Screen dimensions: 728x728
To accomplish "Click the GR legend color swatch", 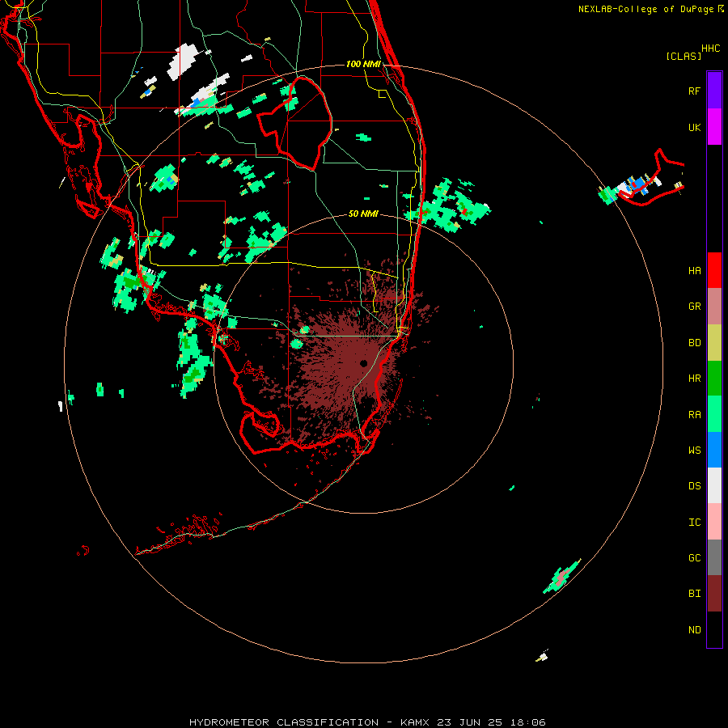I will [714, 307].
